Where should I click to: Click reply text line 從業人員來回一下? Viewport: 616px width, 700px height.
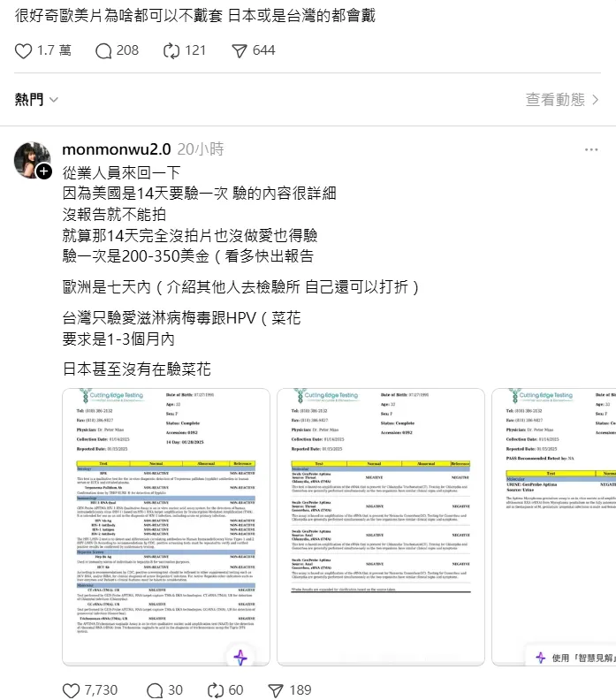click(x=121, y=172)
